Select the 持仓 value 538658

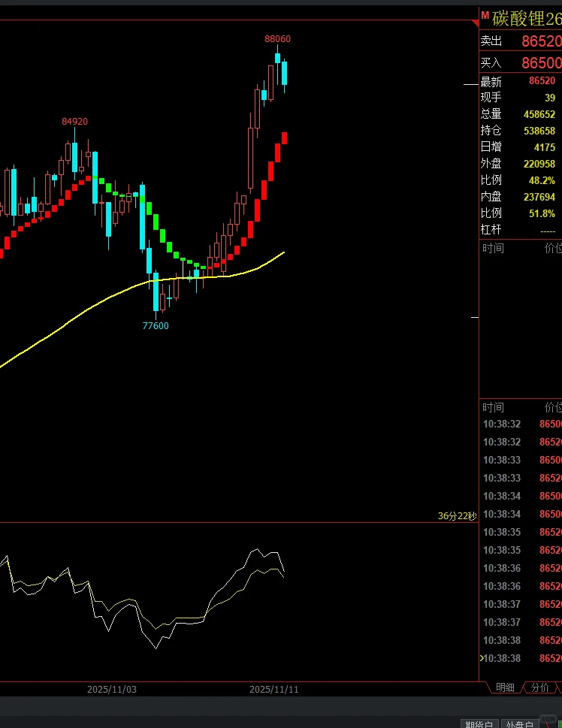pos(539,131)
